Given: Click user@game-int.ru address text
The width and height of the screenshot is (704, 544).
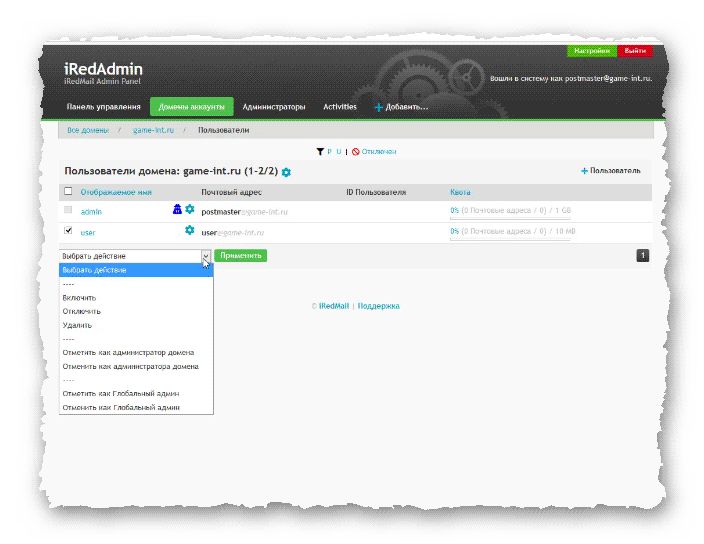Looking at the screenshot, I should [x=233, y=233].
